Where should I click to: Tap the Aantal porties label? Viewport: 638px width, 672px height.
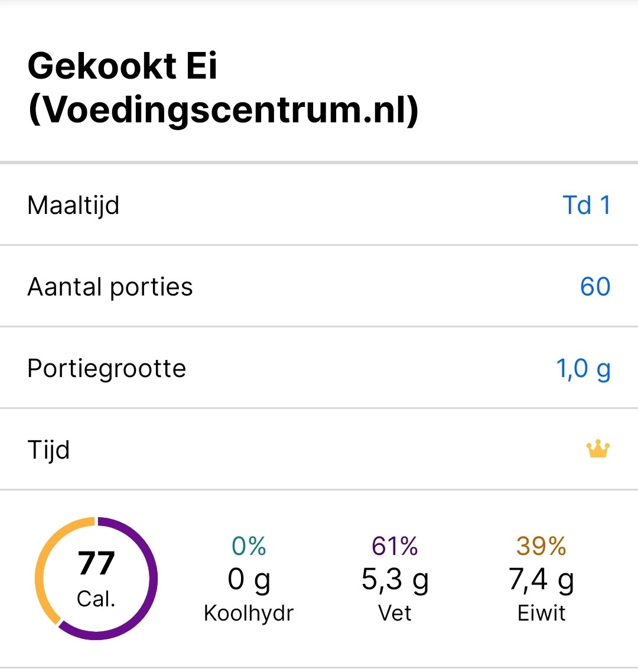(110, 287)
